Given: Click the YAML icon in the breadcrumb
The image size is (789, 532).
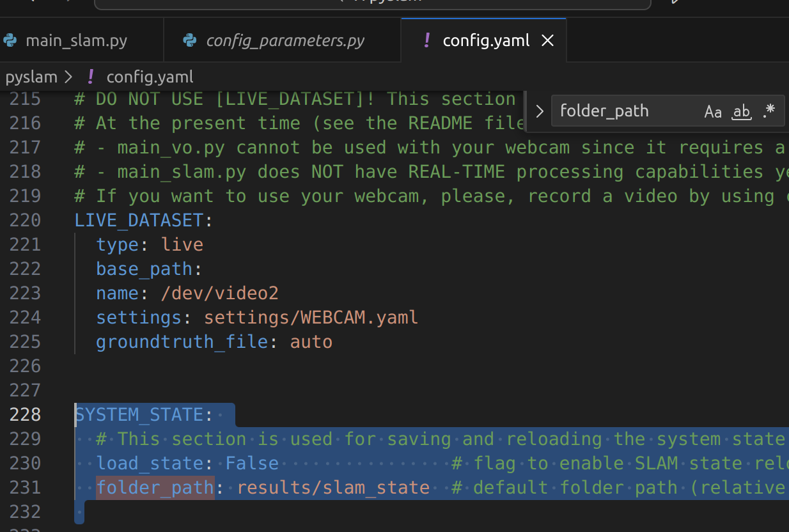Looking at the screenshot, I should pyautogui.click(x=90, y=77).
